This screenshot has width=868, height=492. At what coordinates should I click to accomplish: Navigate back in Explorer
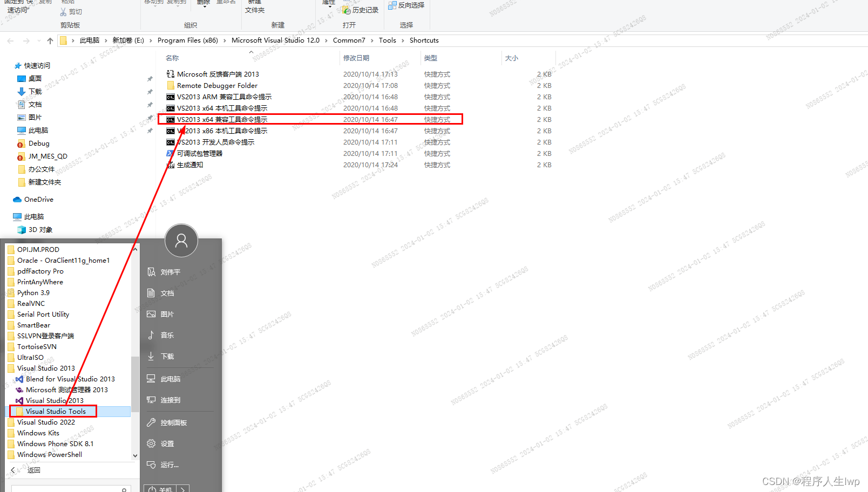(x=11, y=40)
